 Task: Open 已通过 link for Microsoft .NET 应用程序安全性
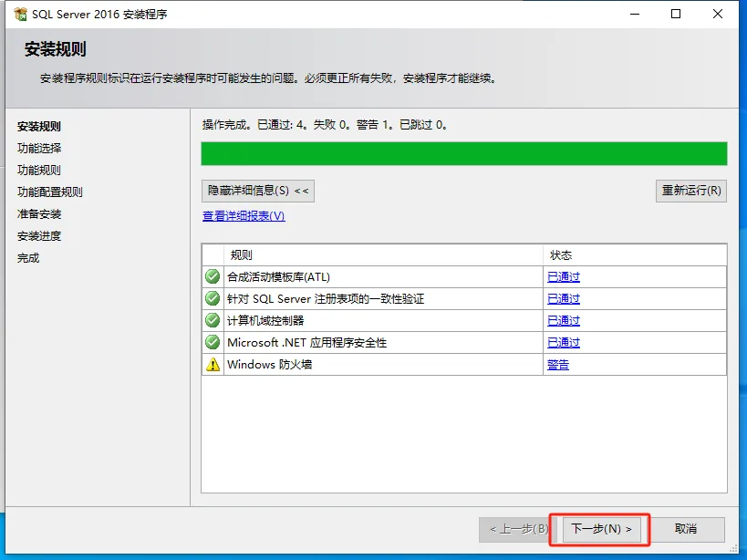click(564, 342)
